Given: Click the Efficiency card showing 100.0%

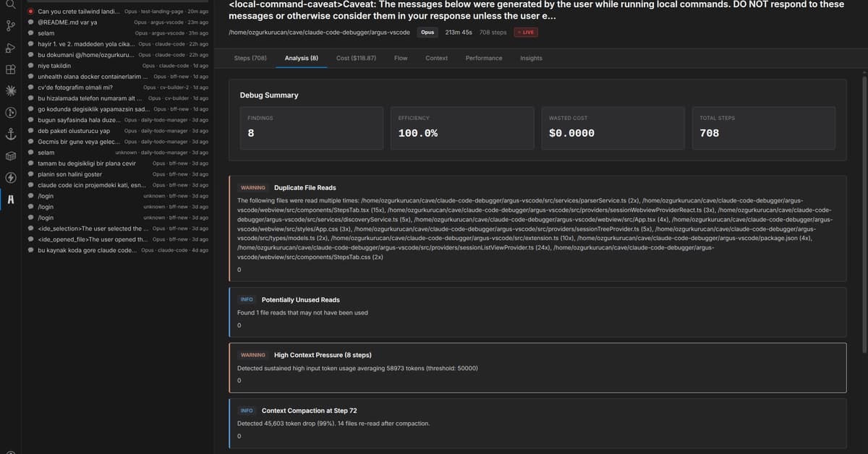Looking at the screenshot, I should pos(462,128).
